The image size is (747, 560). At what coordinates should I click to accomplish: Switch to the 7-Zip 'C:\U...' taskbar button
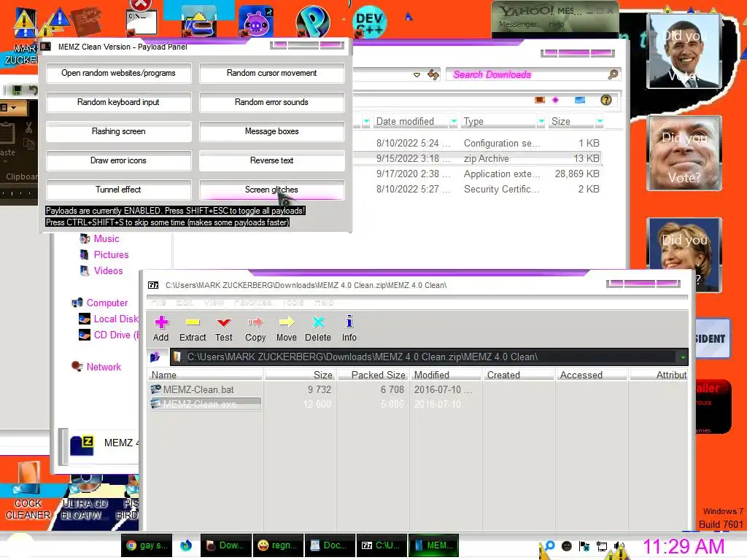pos(382,545)
